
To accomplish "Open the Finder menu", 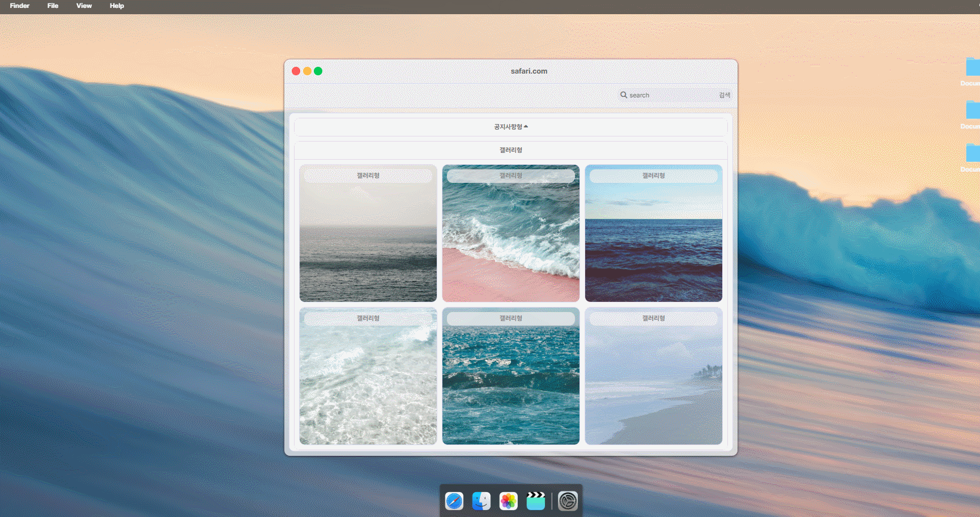I will click(x=20, y=6).
